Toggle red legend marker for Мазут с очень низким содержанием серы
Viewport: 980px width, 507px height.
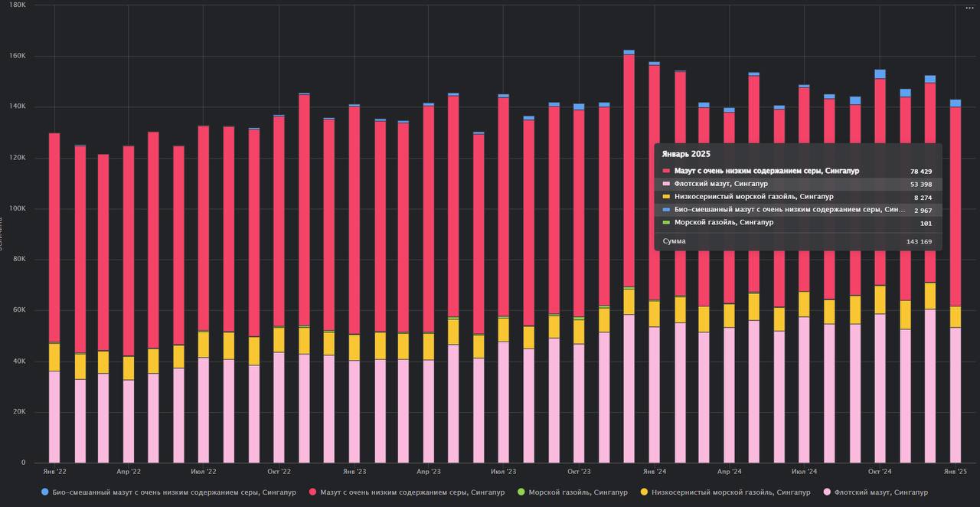pos(312,492)
